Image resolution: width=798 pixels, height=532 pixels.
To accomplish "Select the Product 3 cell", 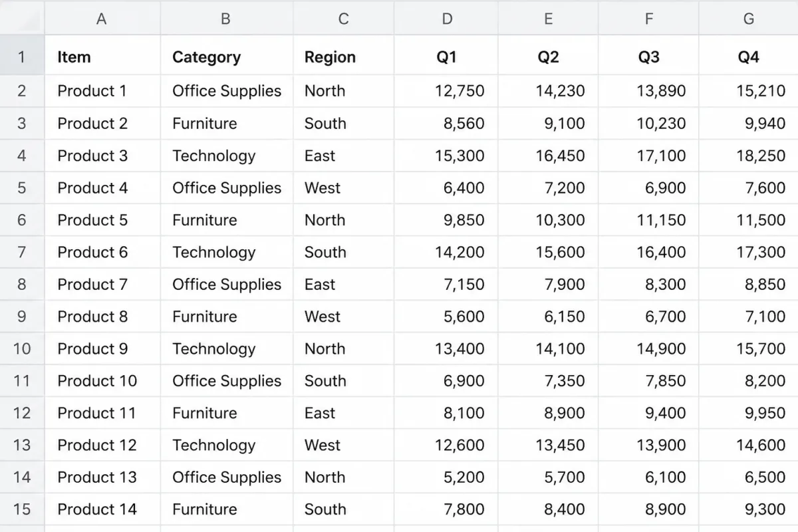I will (102, 156).
